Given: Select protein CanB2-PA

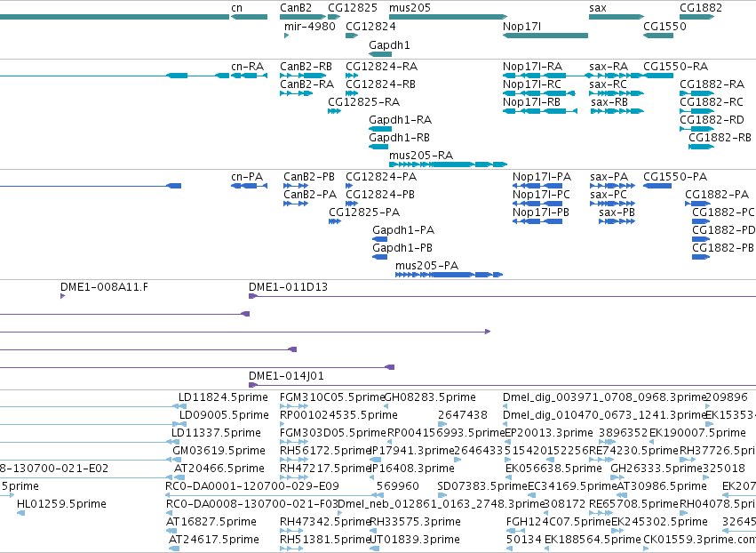Looking at the screenshot, I should coord(310,195).
